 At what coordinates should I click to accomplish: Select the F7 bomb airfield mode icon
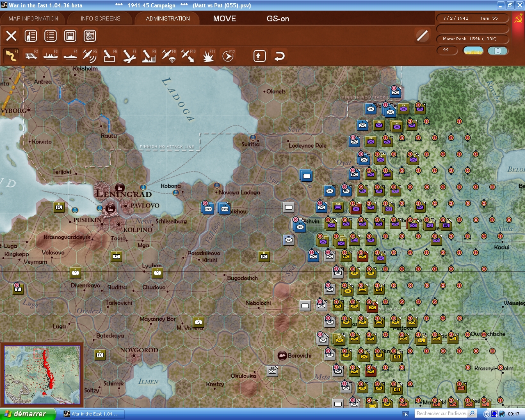click(x=129, y=56)
